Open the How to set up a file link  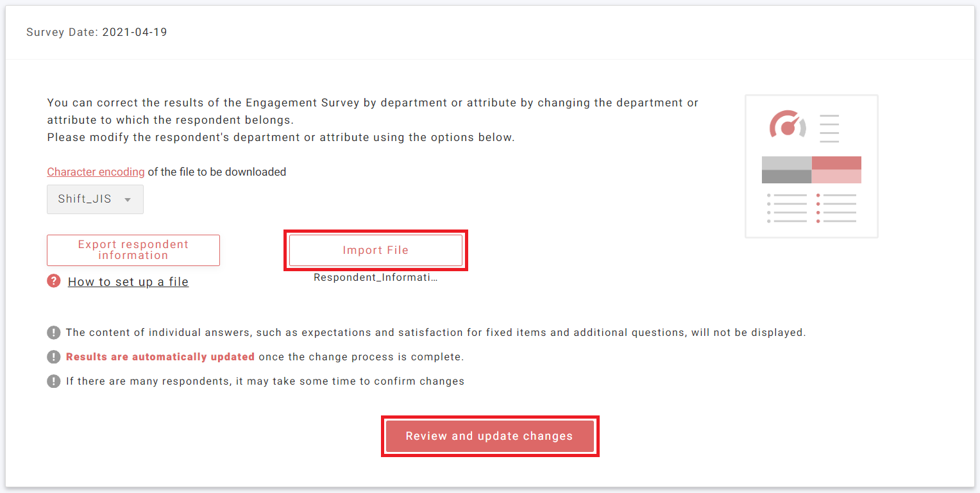128,282
